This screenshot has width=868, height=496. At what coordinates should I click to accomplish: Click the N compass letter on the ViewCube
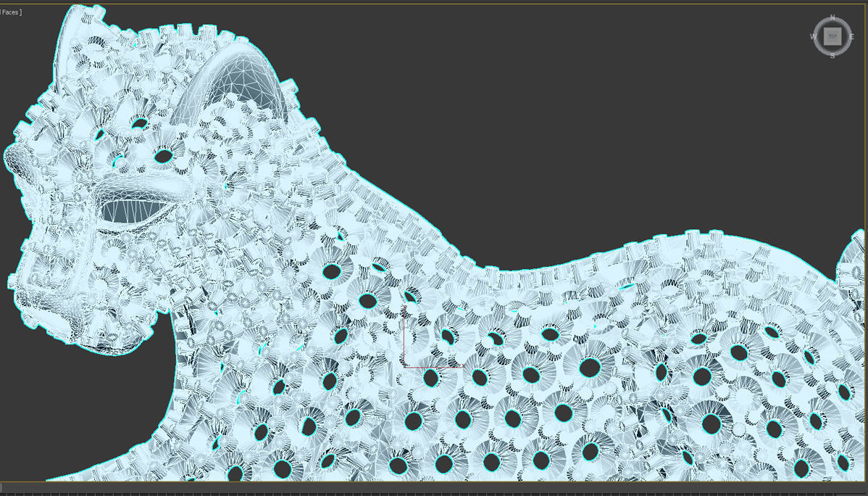(832, 17)
